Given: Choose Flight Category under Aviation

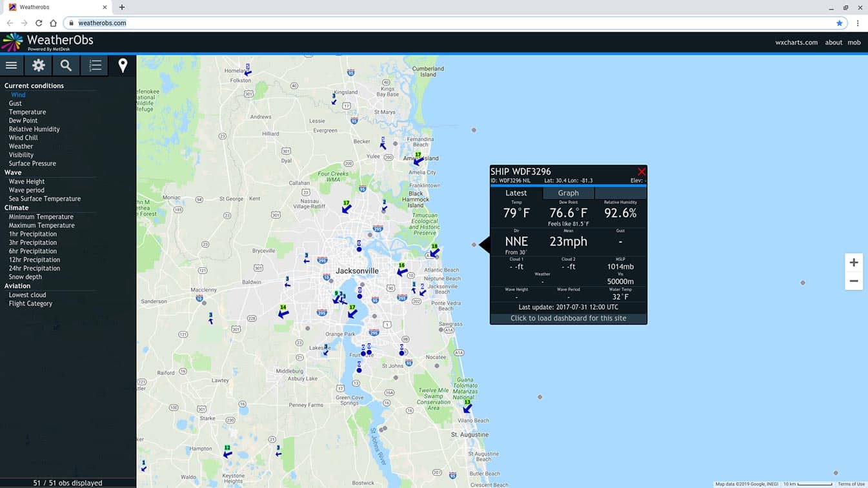Looking at the screenshot, I should point(30,303).
